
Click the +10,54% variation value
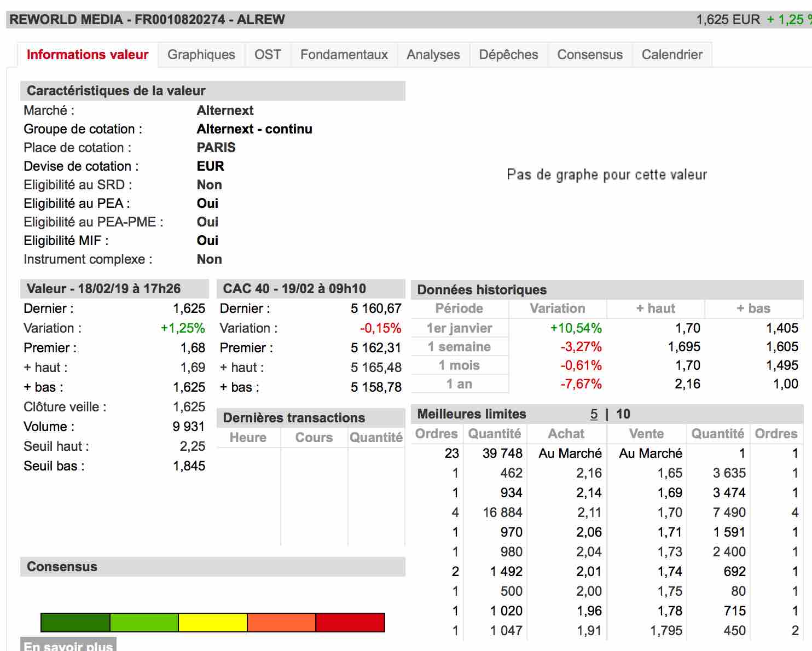[x=576, y=328]
